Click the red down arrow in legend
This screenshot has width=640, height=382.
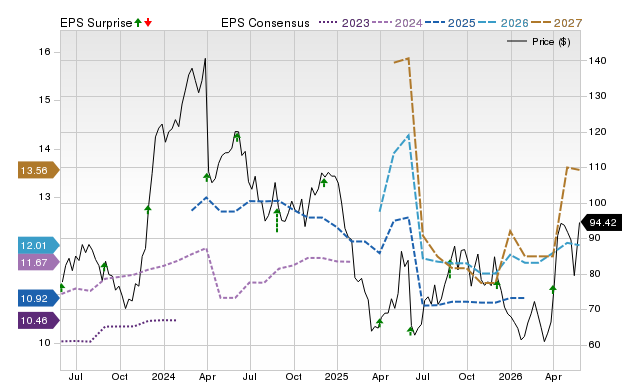148,22
